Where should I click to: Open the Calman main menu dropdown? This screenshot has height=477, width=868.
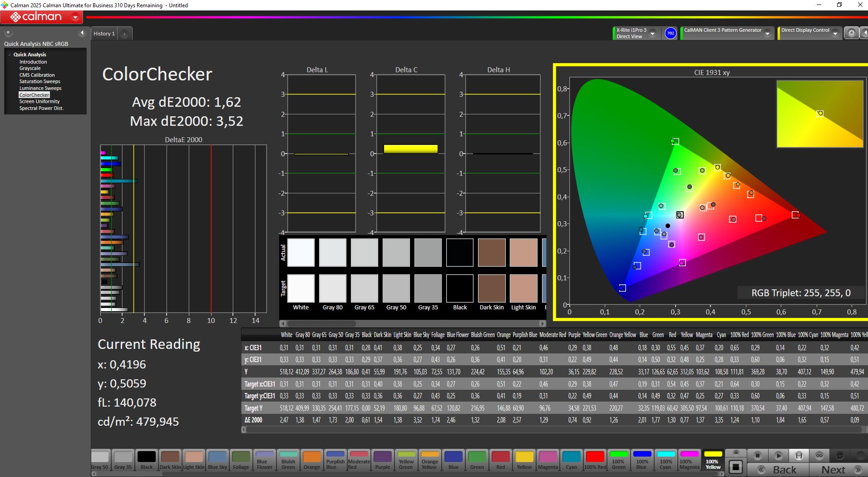pos(75,17)
